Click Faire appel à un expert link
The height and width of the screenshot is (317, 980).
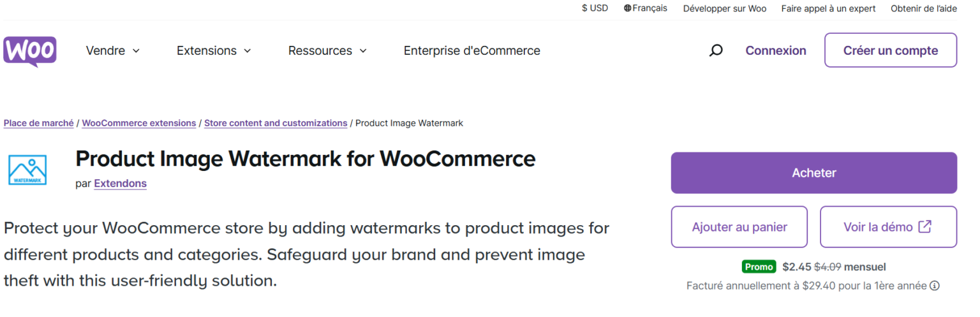tap(828, 8)
